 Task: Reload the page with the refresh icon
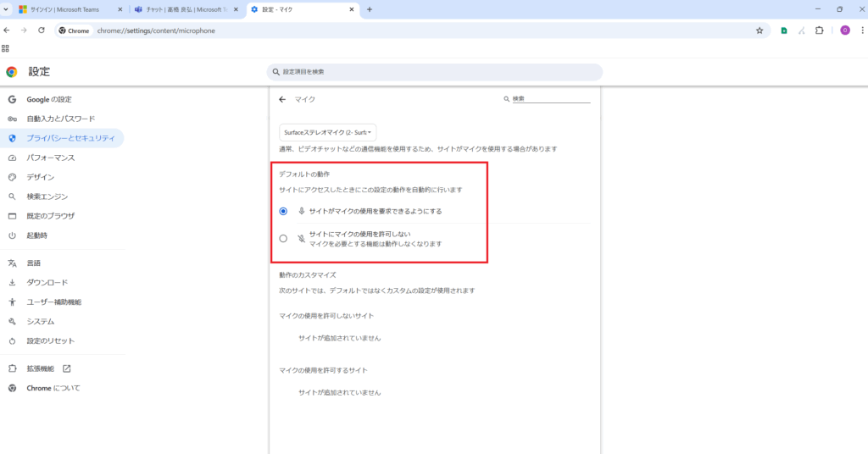42,30
